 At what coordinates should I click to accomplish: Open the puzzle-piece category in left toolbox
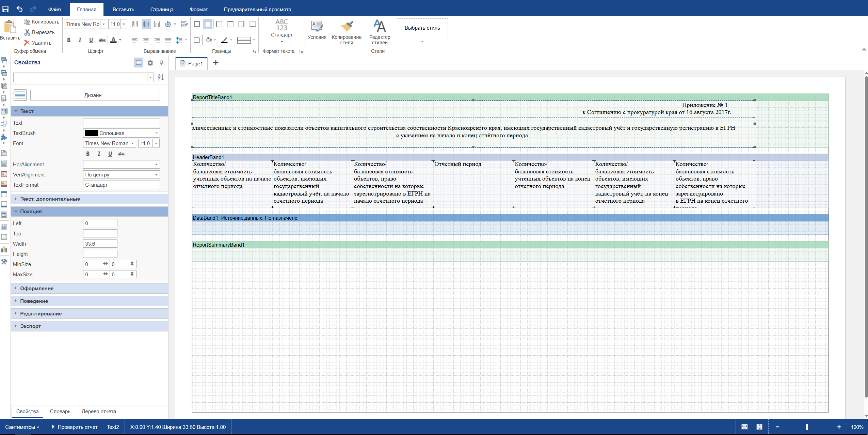4,137
